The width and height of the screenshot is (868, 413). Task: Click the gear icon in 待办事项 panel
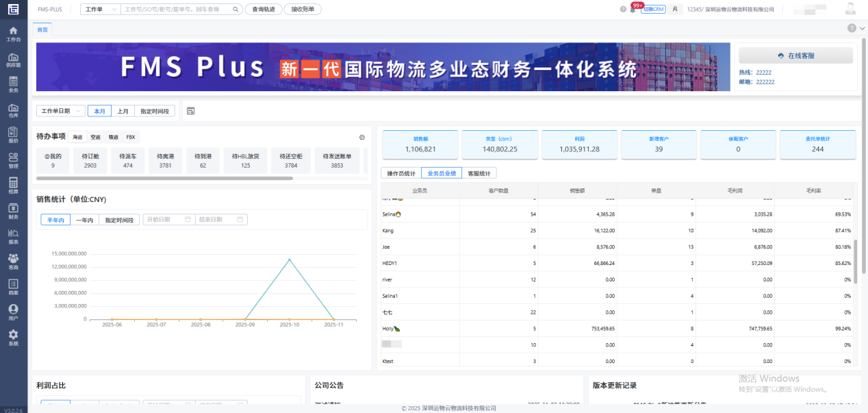click(x=362, y=137)
